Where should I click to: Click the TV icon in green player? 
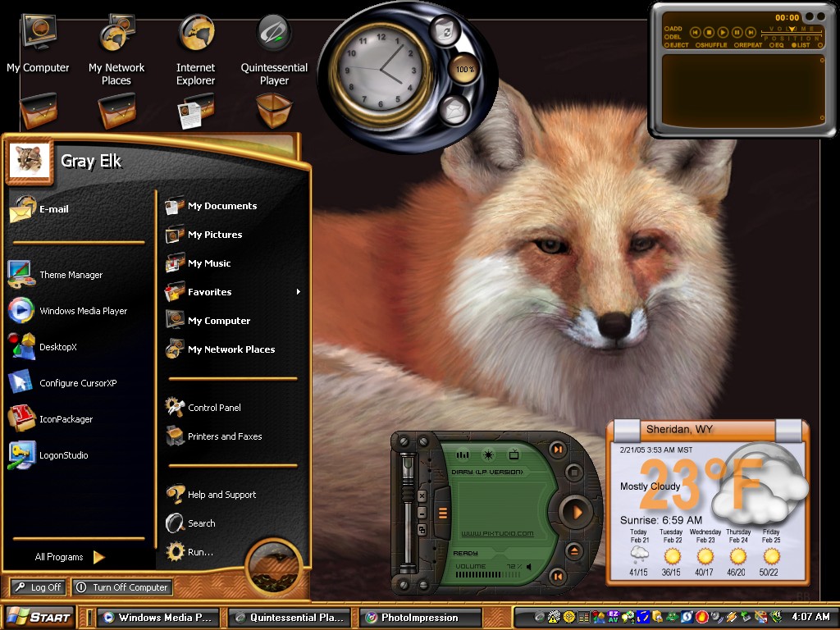tap(514, 454)
